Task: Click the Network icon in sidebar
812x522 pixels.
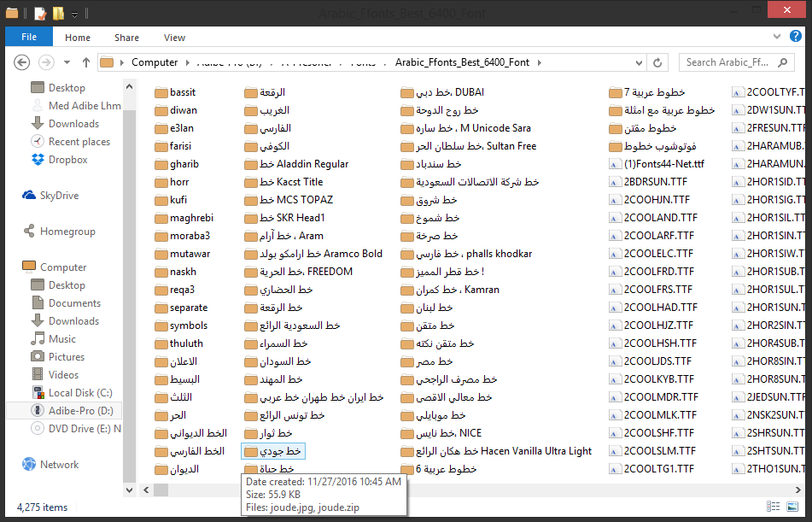Action: [59, 465]
